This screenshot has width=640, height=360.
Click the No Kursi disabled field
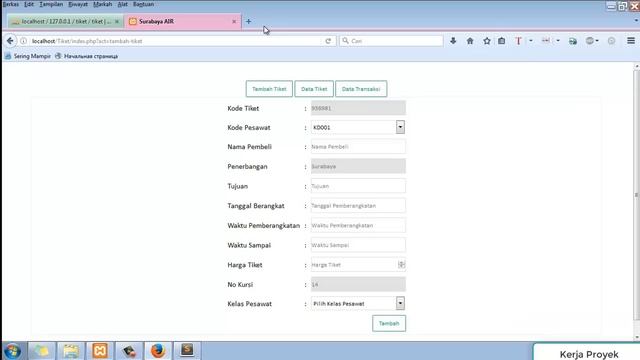coord(358,284)
